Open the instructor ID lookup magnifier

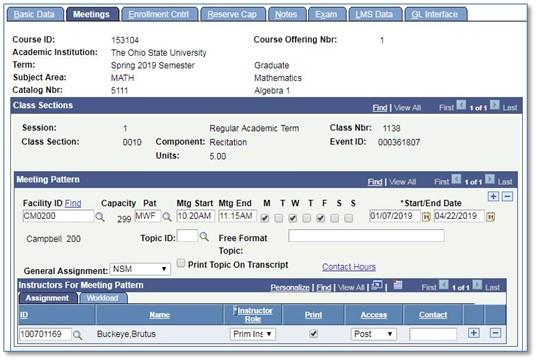(78, 335)
